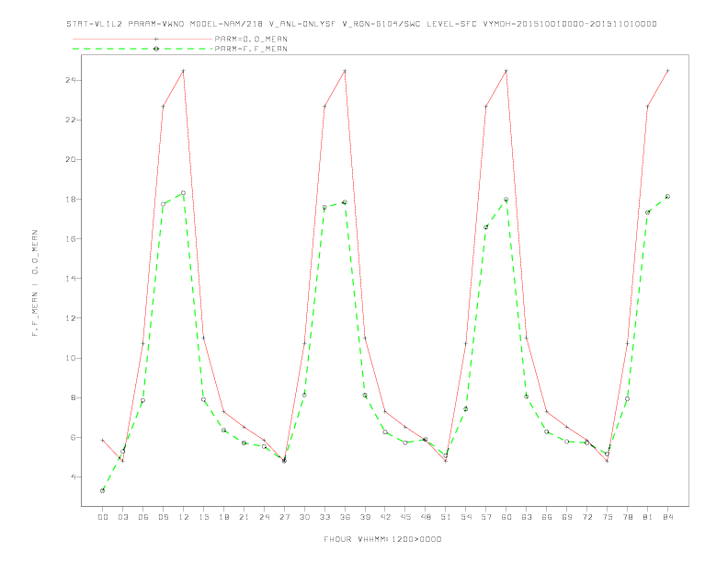Click y-axis tick label 10
Screen dimensions: 728x563
tap(71, 358)
